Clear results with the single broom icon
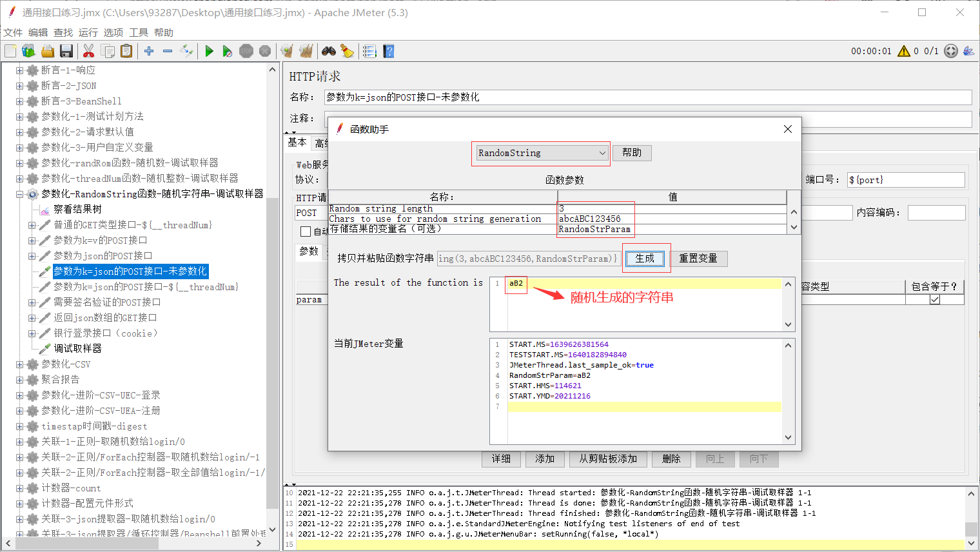Image resolution: width=980 pixels, height=552 pixels. (x=287, y=51)
